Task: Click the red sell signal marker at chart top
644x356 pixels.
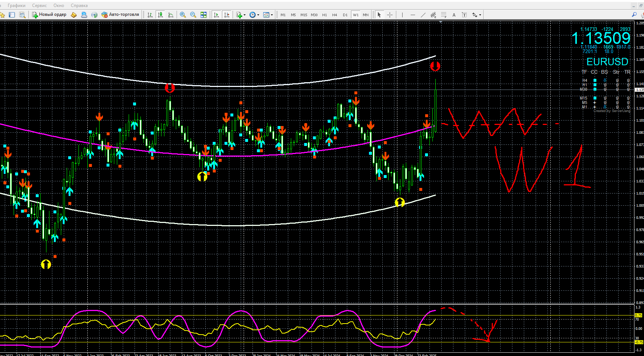Action: (x=435, y=66)
